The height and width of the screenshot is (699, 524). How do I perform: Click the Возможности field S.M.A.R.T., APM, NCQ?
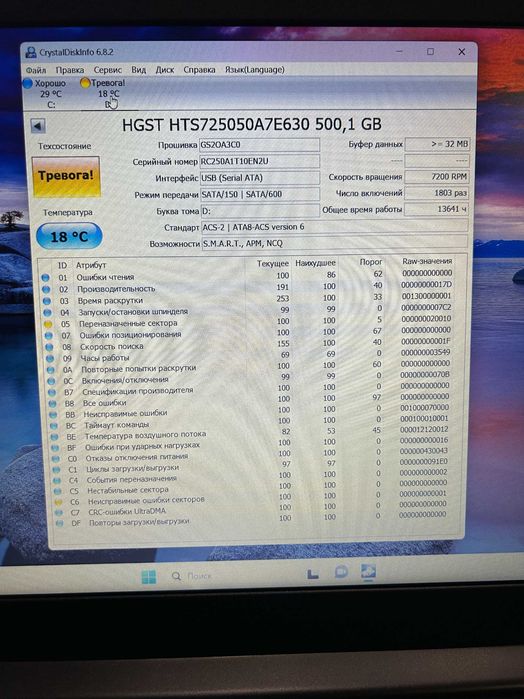334,243
